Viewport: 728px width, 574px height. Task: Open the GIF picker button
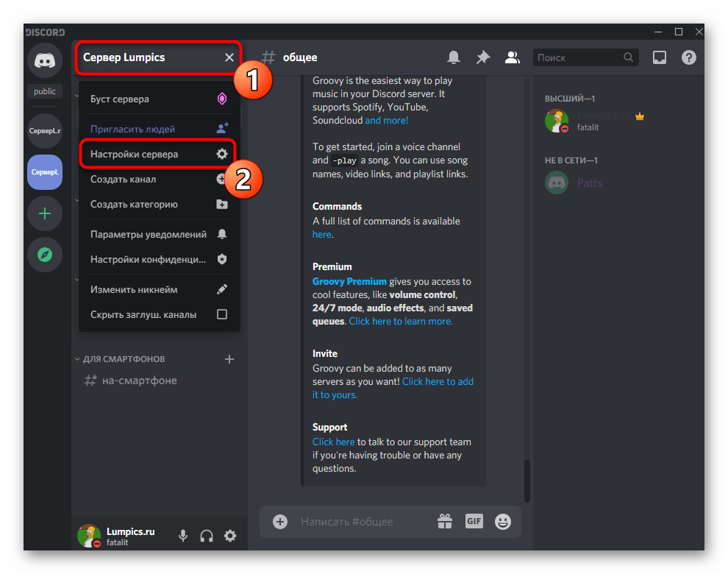click(474, 521)
